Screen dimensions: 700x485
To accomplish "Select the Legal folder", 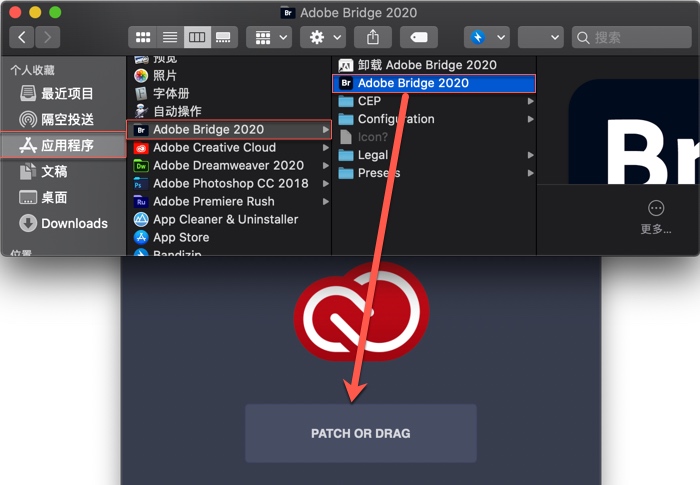I will [x=434, y=155].
